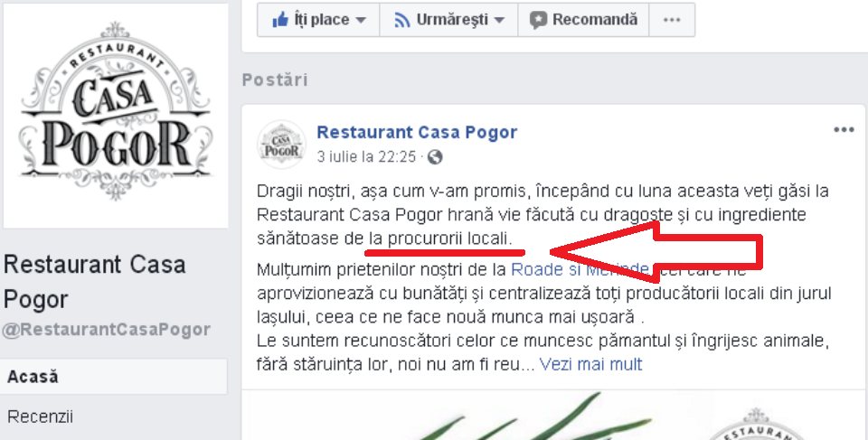Click the Restaurant Casa Pogor page title
The width and height of the screenshot is (868, 440).
coord(94,282)
